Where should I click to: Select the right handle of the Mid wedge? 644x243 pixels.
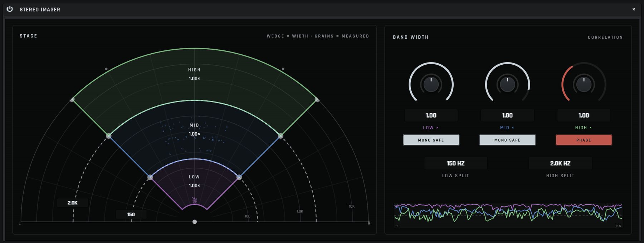(x=280, y=136)
